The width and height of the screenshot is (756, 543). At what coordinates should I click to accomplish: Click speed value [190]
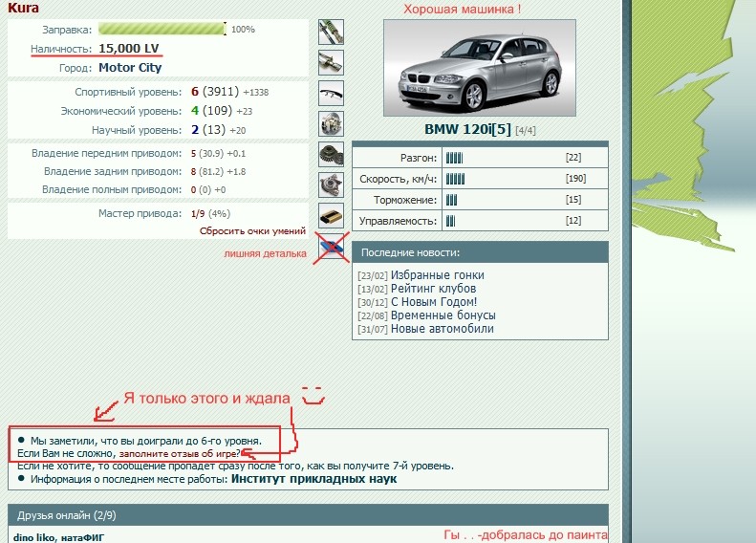click(x=575, y=179)
